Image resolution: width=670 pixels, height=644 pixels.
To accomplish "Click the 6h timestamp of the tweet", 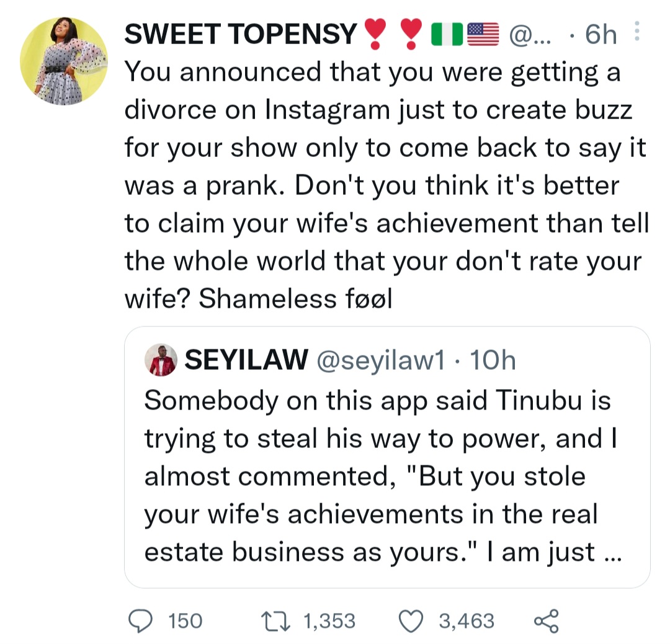I will tap(601, 34).
